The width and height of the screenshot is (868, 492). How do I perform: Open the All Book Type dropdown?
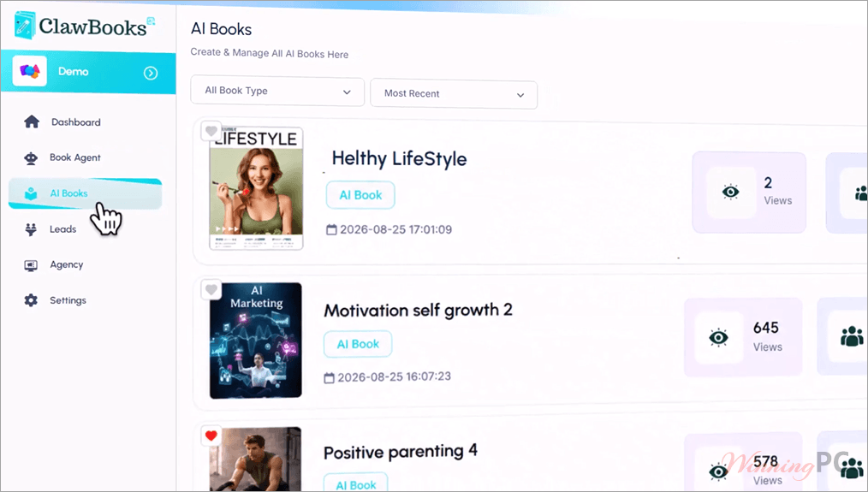click(277, 92)
